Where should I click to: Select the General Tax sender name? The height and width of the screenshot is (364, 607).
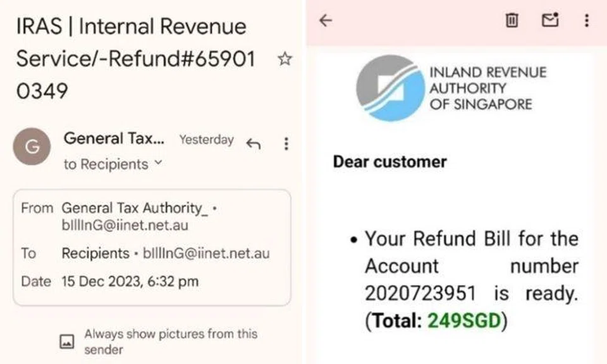pos(114,138)
